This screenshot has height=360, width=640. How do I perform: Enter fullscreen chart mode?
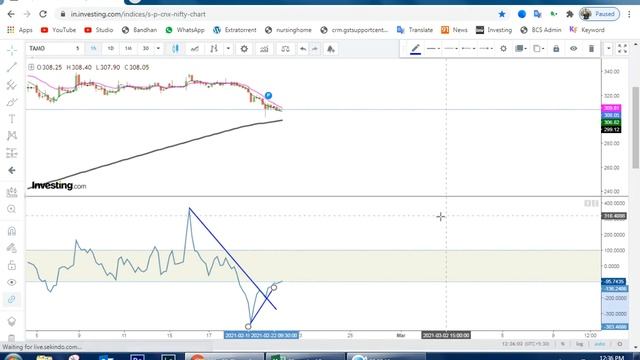click(622, 49)
